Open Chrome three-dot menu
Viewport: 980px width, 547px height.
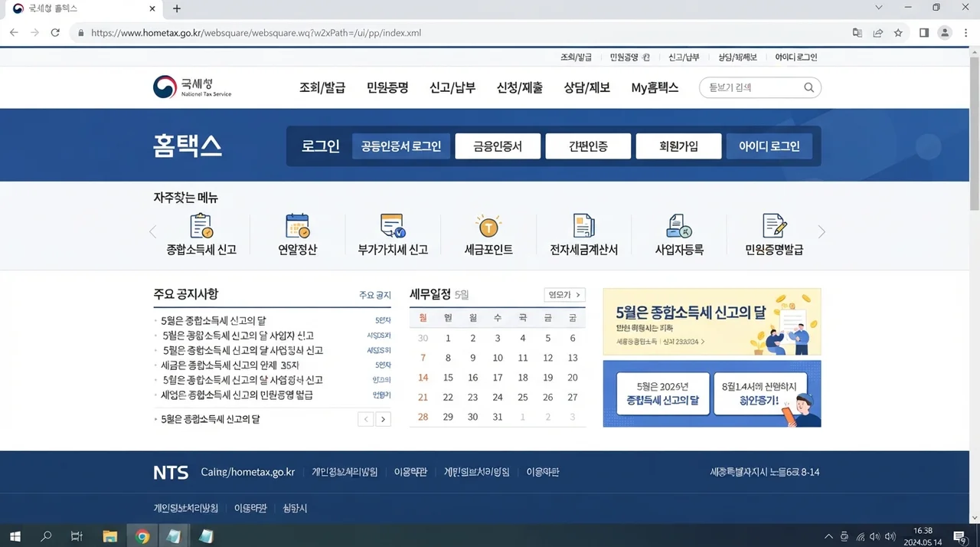pos(965,33)
